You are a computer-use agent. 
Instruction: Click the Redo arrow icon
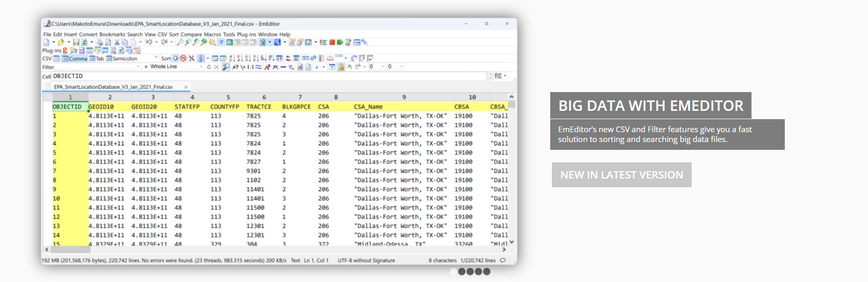(164, 42)
